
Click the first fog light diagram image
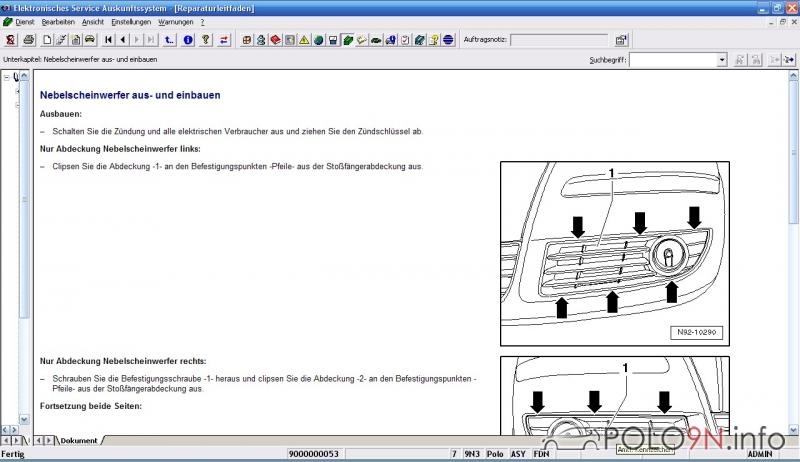(x=614, y=253)
